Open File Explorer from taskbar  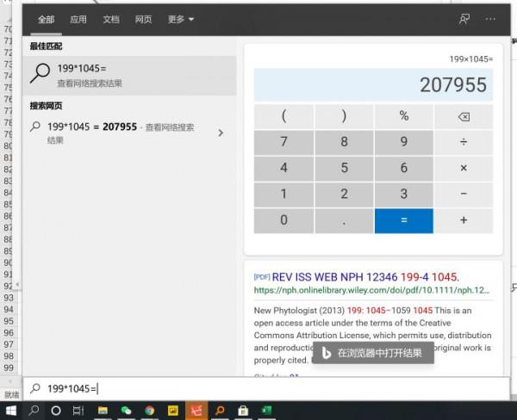pyautogui.click(x=103, y=411)
